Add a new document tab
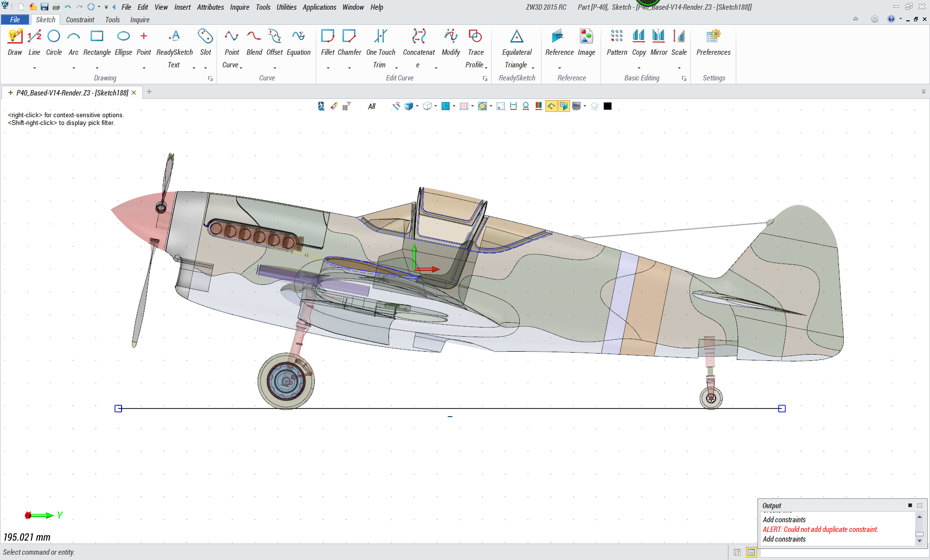This screenshot has height=560, width=930. [x=149, y=92]
